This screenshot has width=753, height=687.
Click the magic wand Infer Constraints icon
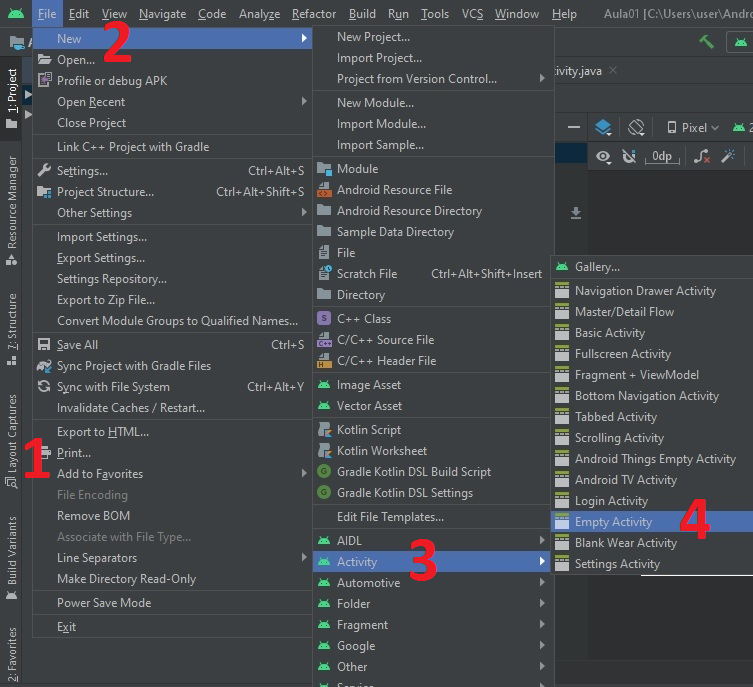pyautogui.click(x=728, y=156)
